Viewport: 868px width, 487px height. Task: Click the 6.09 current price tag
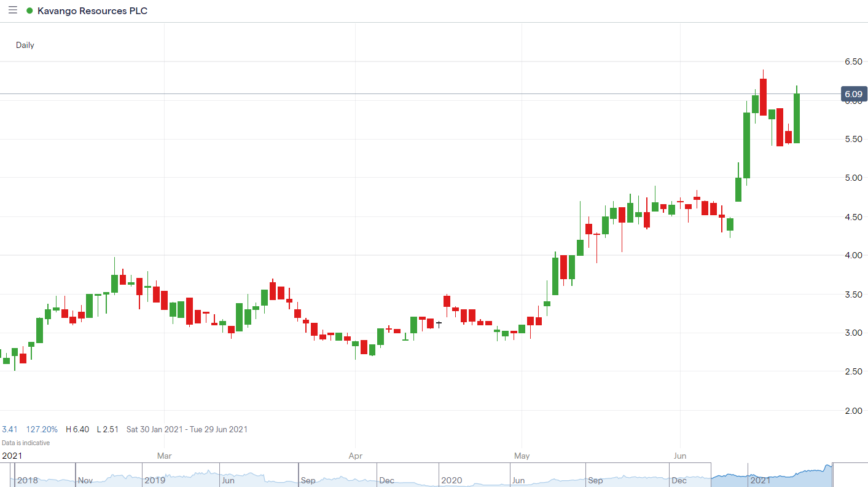pyautogui.click(x=853, y=94)
